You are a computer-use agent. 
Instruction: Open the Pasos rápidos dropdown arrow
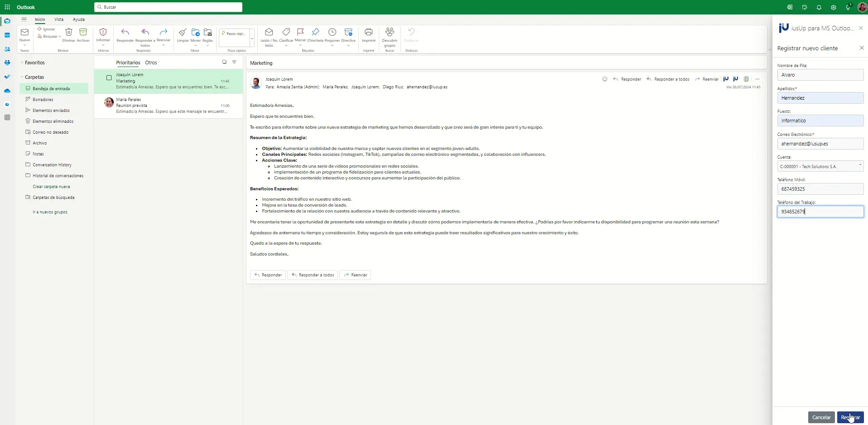[252, 39]
